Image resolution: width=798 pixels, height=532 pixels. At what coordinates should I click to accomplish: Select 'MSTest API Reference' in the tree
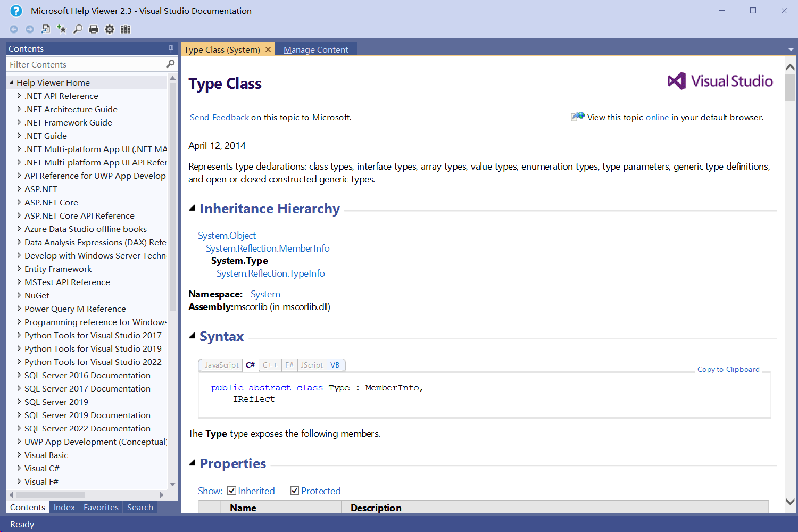[x=67, y=282]
